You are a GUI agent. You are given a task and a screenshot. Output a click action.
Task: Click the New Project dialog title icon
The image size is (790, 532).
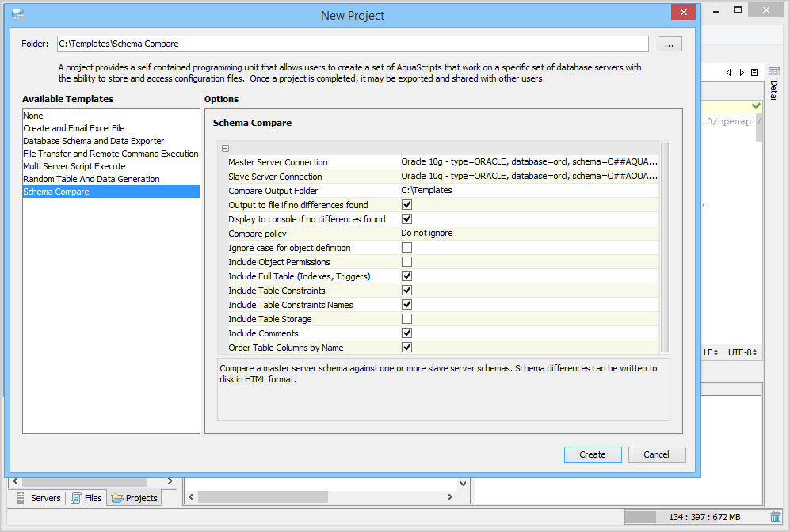point(18,14)
